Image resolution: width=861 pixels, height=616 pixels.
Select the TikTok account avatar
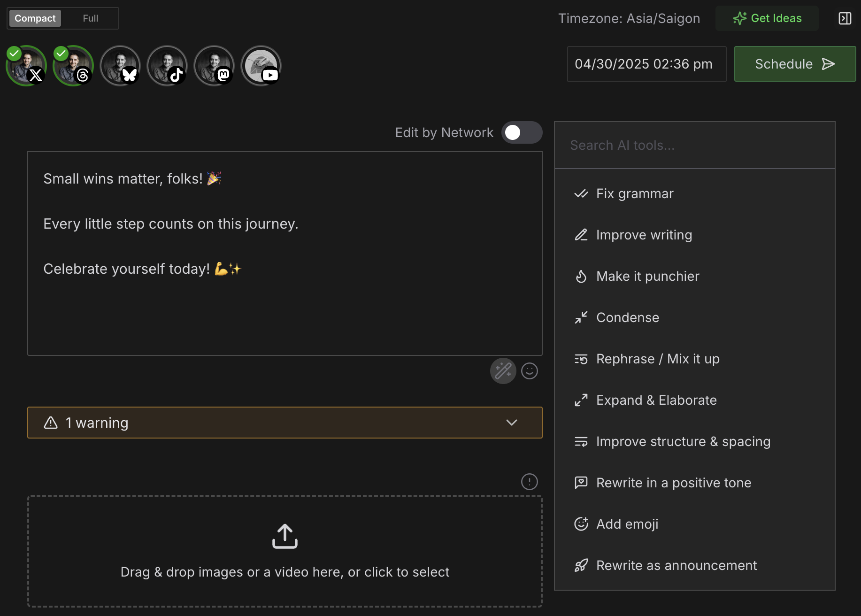click(x=167, y=66)
